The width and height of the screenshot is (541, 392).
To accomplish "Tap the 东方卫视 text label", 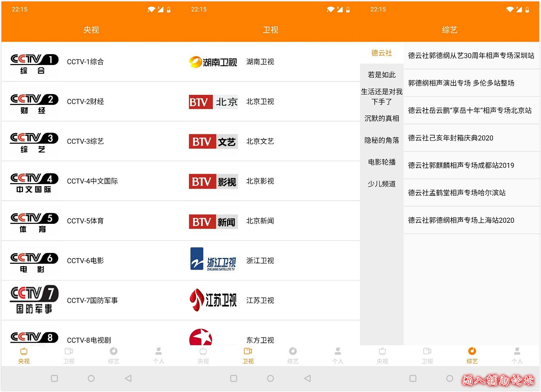I will 260,340.
